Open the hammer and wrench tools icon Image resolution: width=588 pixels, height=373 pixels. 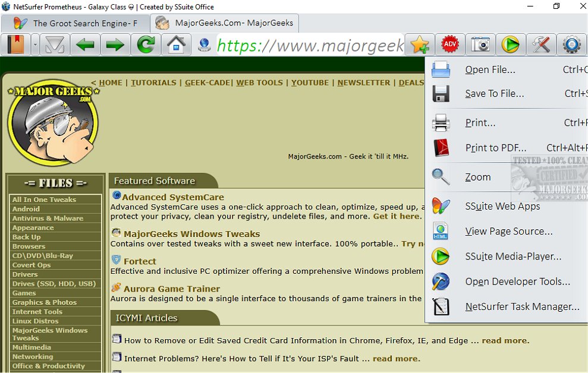[541, 45]
